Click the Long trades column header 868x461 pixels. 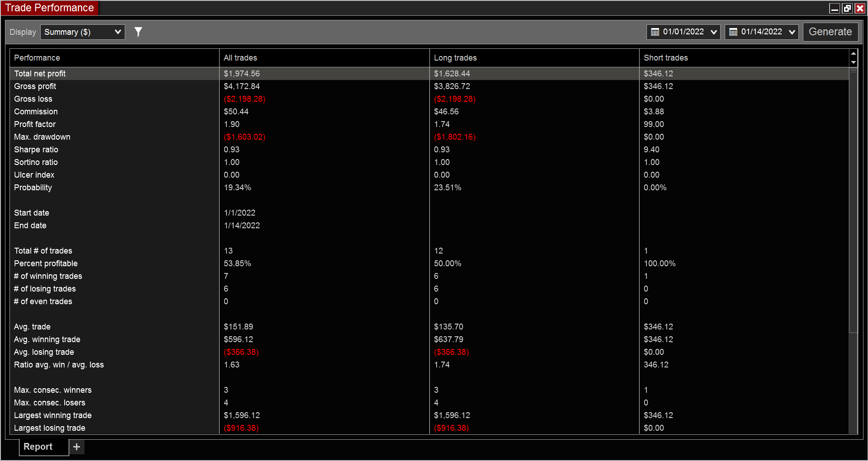[x=534, y=58]
